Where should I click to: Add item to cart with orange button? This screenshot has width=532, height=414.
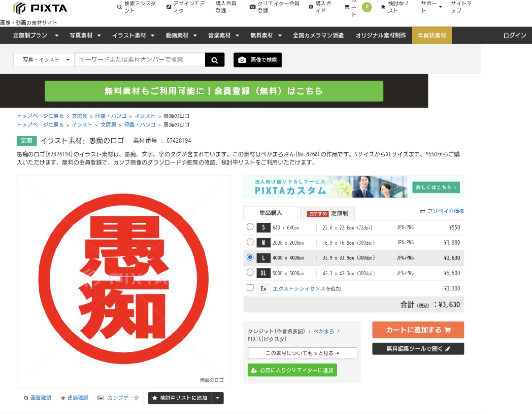tap(418, 330)
